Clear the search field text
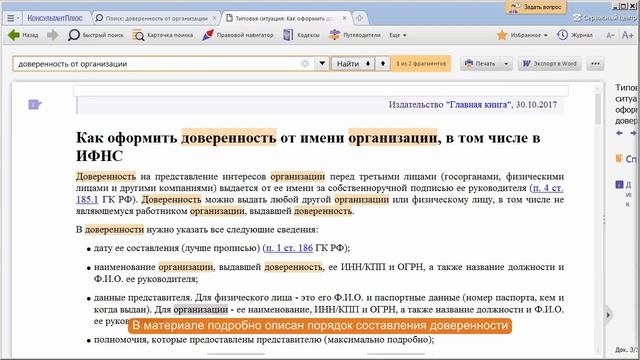The width and height of the screenshot is (640, 360). coord(305,64)
